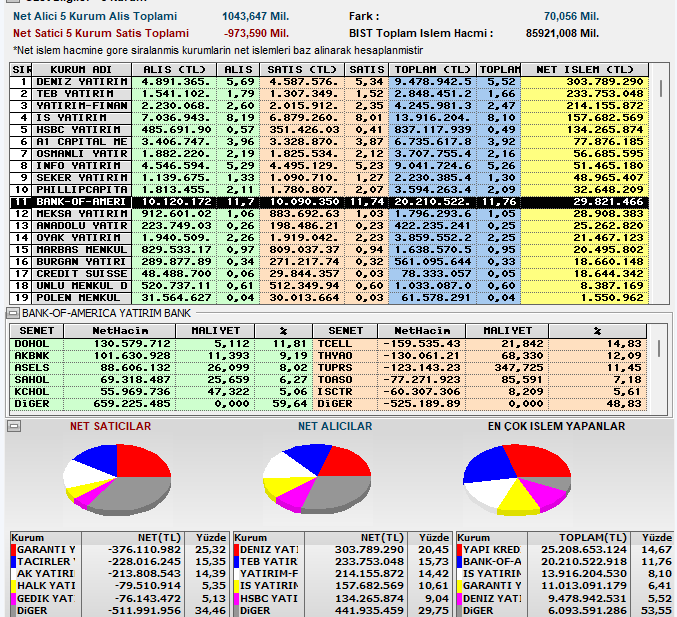Viewport: 677px width, 617px height.
Task: Select the TEB YATIRIM row
Action: coord(329,94)
